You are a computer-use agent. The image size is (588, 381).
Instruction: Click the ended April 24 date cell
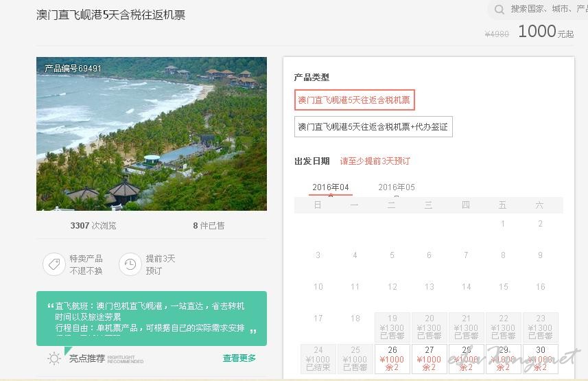point(318,358)
